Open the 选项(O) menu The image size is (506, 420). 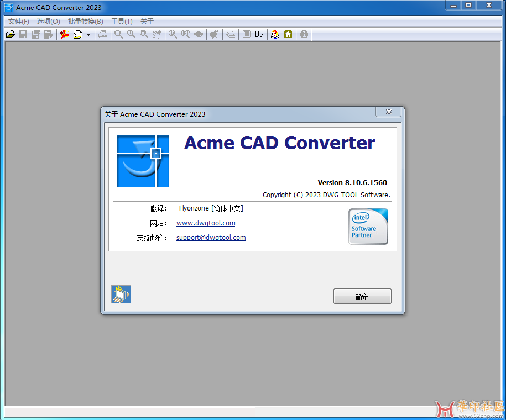point(49,22)
